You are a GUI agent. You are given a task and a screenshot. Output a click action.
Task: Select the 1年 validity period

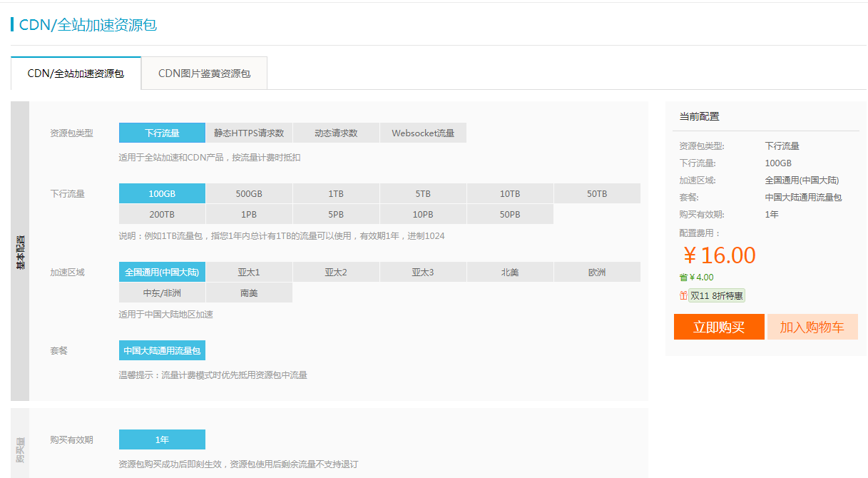[162, 439]
